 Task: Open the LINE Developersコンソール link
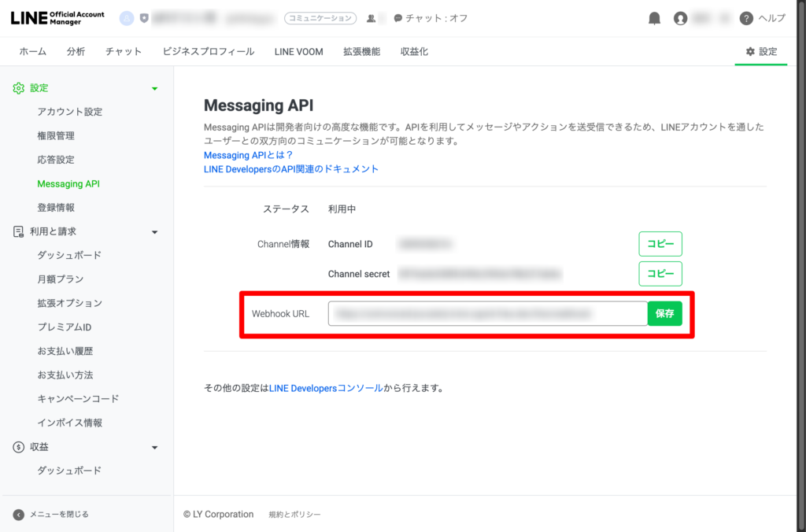[x=326, y=388]
